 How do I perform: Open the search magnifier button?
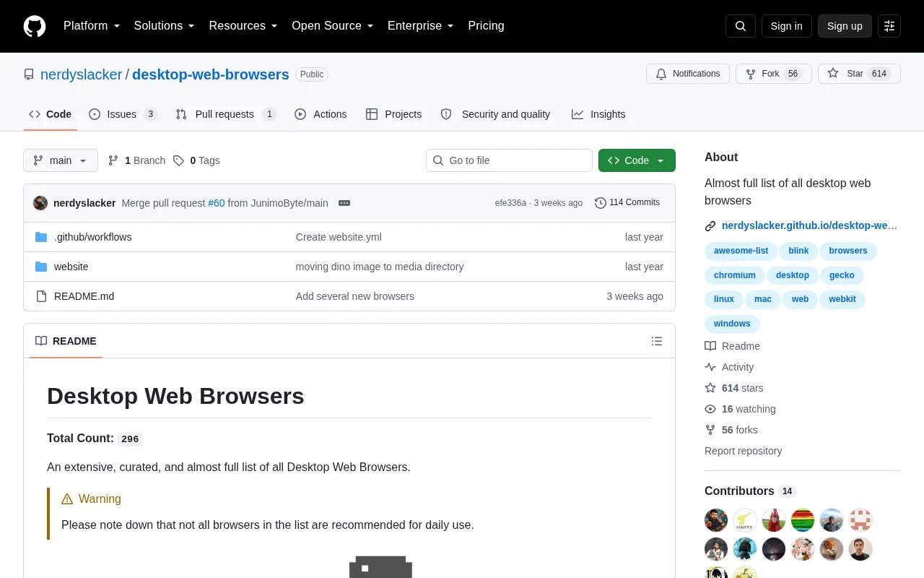click(741, 26)
